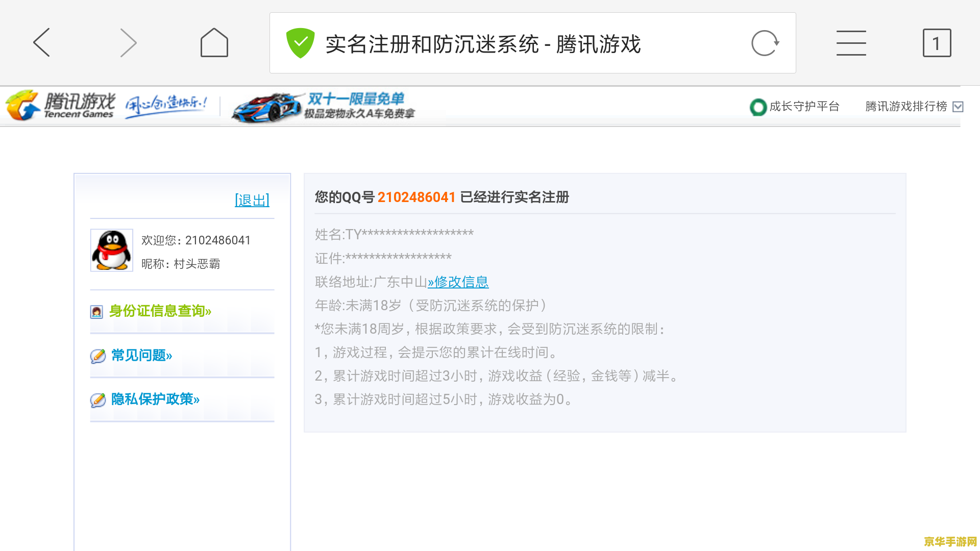Click the 年龄:未满18岁 line
Screen dimensions: 980x551
pyautogui.click(x=431, y=305)
